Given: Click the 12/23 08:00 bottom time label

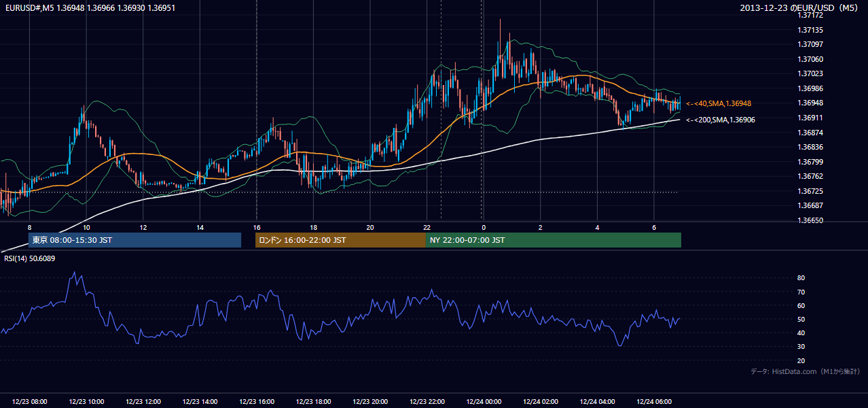Looking at the screenshot, I should 30,402.
